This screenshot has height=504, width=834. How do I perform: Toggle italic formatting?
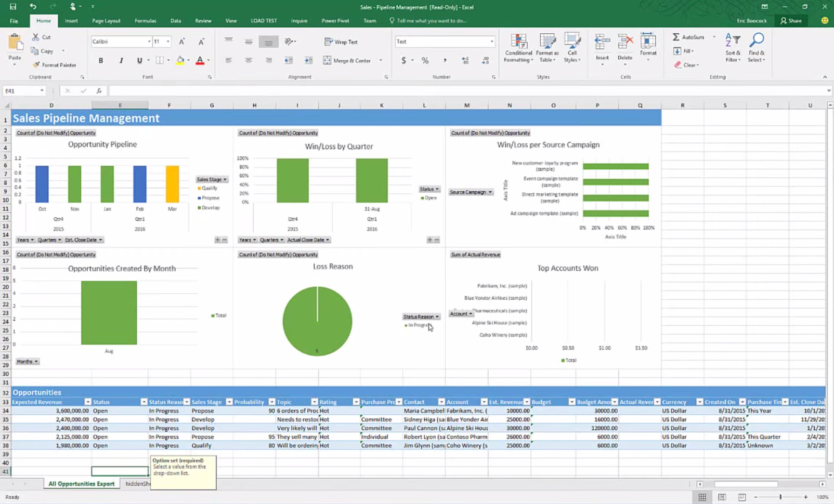tap(121, 60)
